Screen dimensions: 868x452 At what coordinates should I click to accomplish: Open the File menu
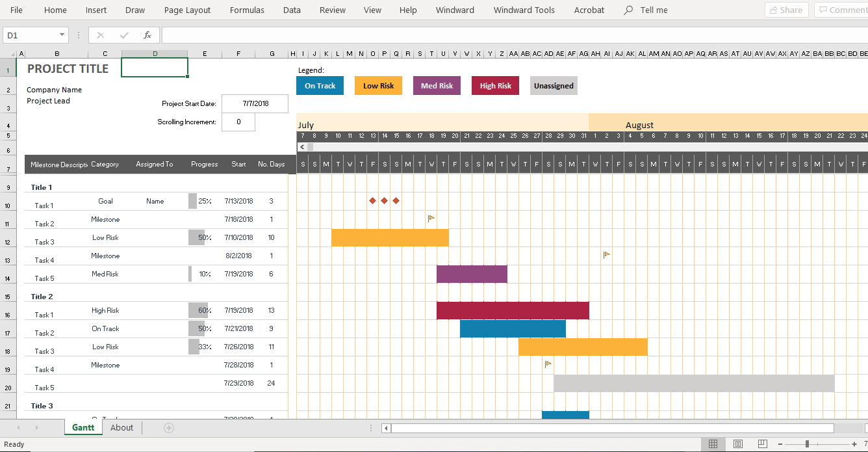(16, 10)
